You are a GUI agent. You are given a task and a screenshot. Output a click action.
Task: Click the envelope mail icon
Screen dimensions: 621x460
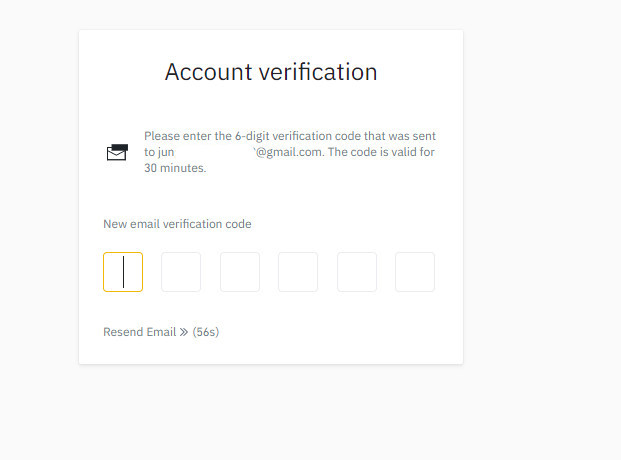[117, 152]
